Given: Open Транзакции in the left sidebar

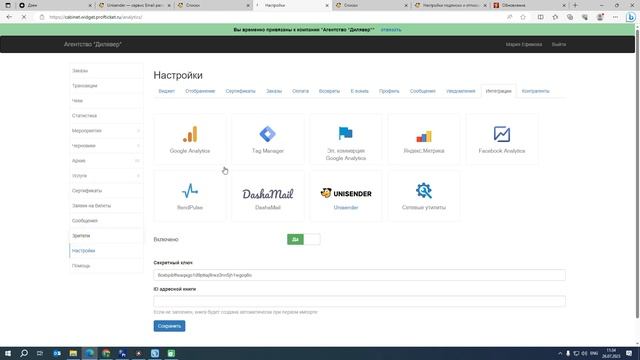Looking at the screenshot, I should (x=106, y=86).
